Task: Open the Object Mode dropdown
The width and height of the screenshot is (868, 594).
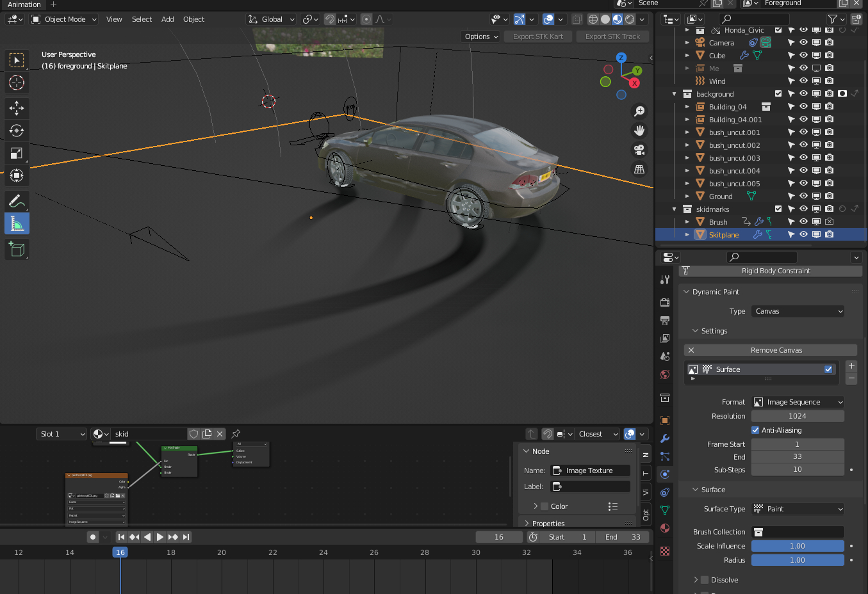Action: 65,19
